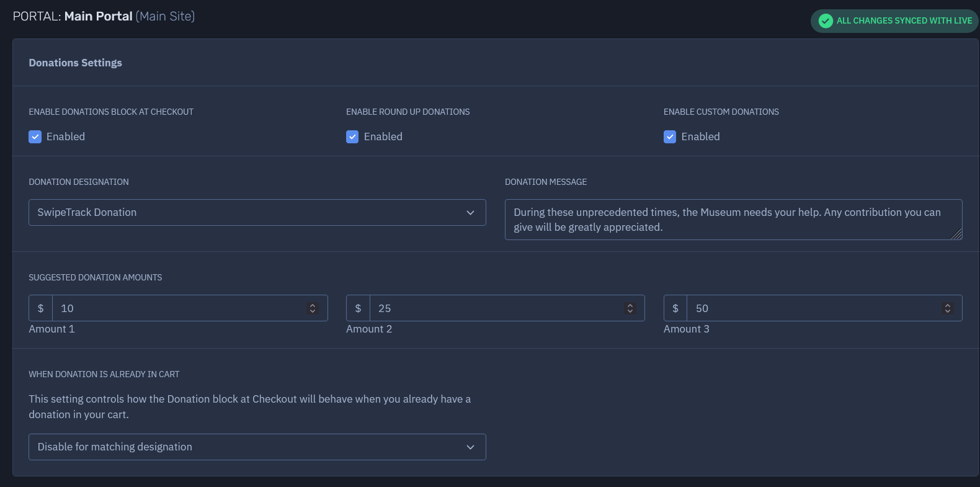The width and height of the screenshot is (980, 487).
Task: Click the Donation Designation field label
Action: pos(79,182)
